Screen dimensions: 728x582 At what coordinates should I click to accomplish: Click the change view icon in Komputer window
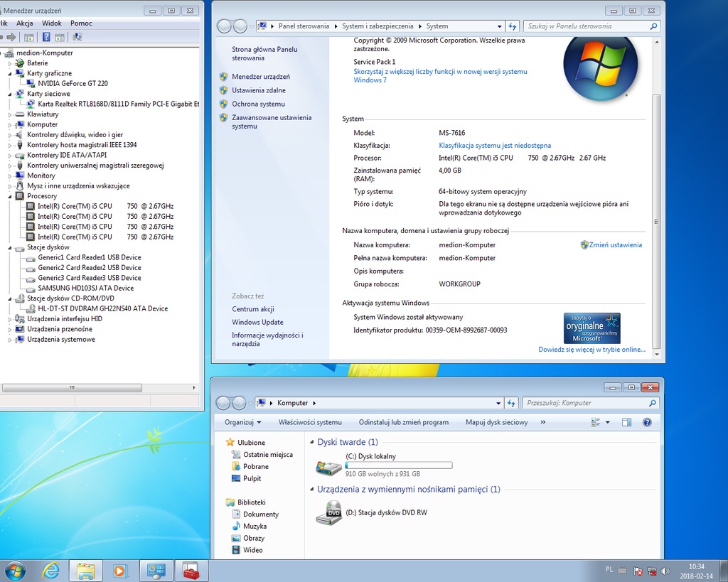coord(595,422)
